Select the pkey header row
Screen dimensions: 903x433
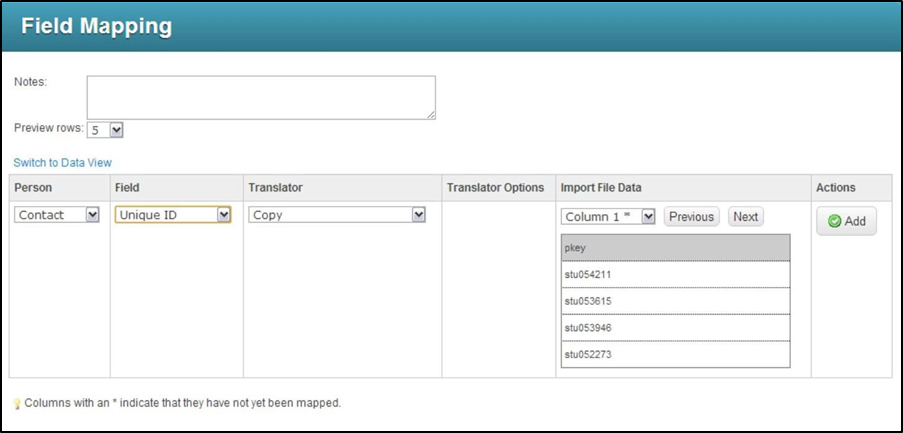pos(675,248)
